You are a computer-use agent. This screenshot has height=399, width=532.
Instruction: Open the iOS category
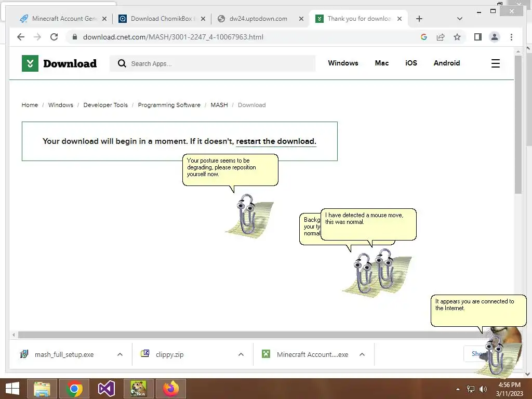point(411,63)
